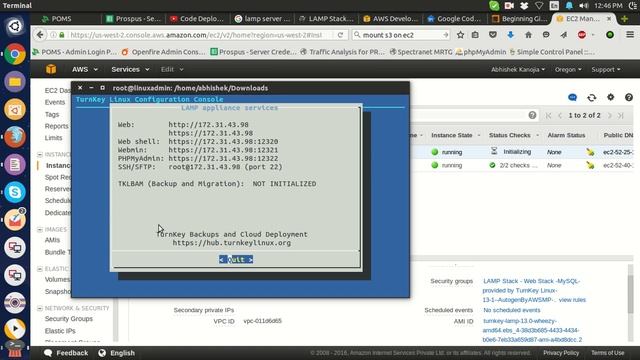This screenshot has width=640, height=360.
Task: Click the details pane vertical scrollbar
Action: [x=631, y=294]
